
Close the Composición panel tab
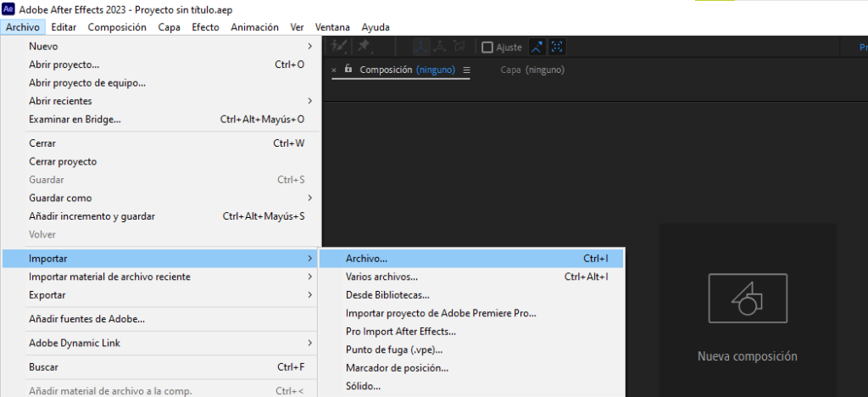click(334, 70)
